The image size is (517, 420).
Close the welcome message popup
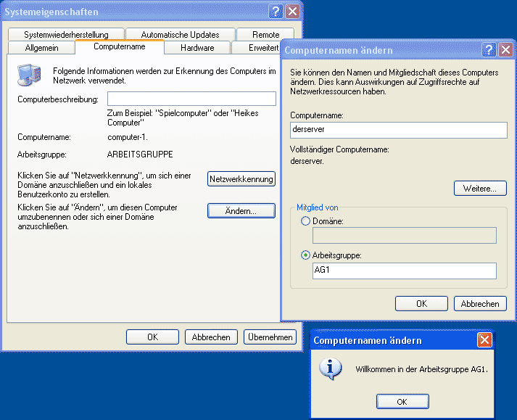click(484, 340)
